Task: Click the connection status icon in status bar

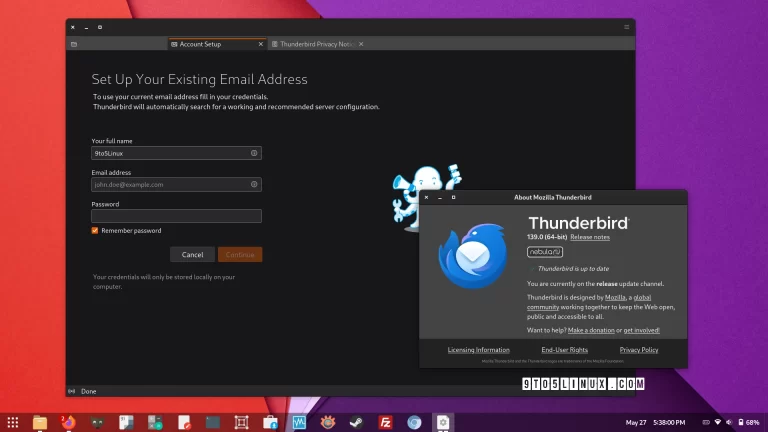Action: click(71, 391)
